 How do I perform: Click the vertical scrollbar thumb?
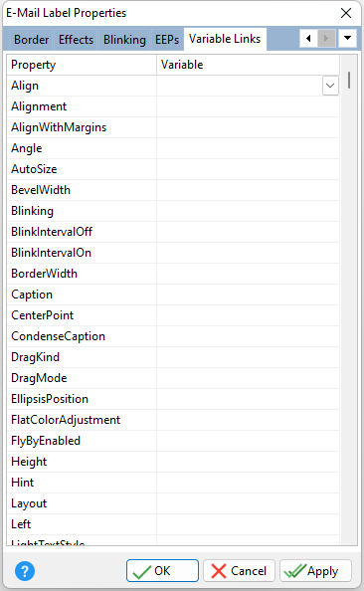(349, 80)
